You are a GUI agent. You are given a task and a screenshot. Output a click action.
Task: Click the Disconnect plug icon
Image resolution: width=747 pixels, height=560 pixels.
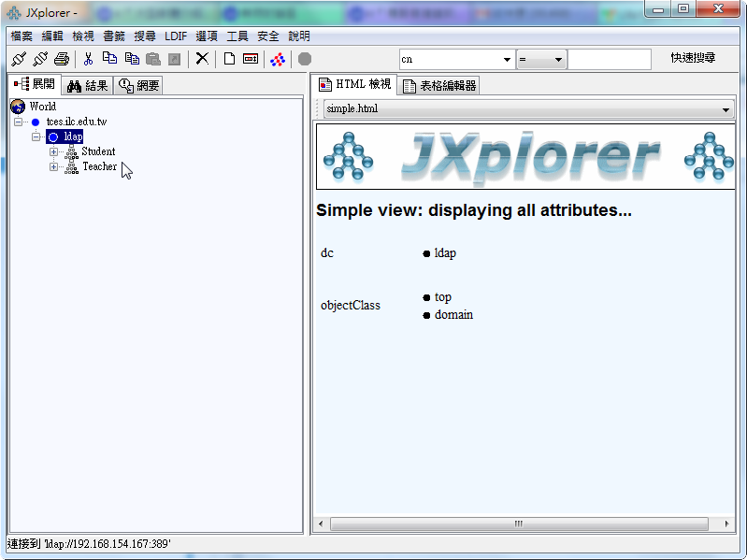[40, 59]
